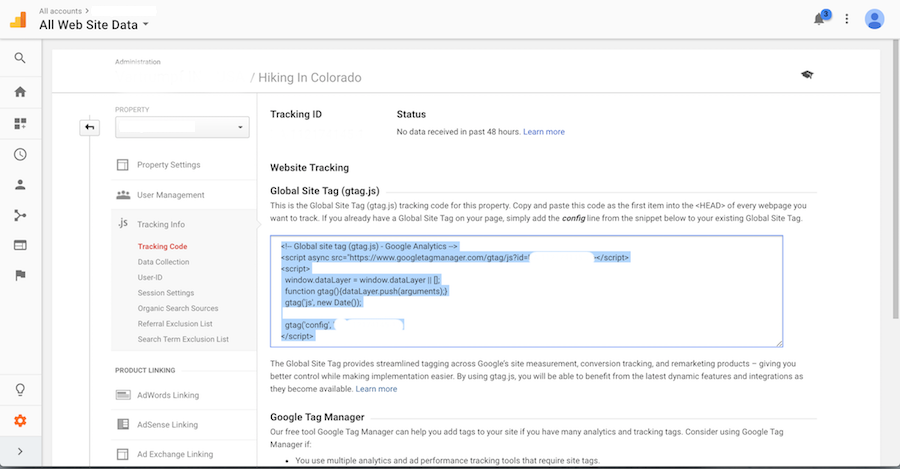Click the Hiking In Colorado title
The image size is (900, 469).
309,77
